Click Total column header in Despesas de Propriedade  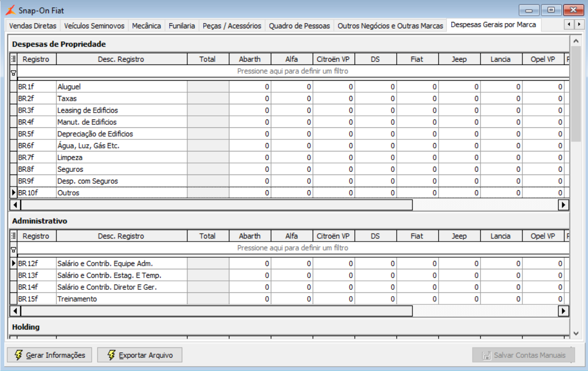[x=207, y=59]
